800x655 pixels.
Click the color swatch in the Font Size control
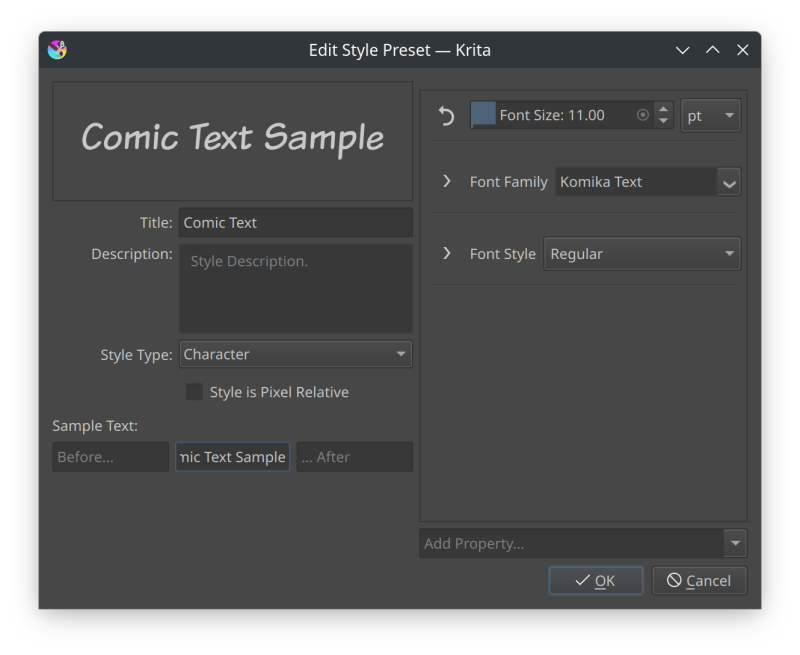(x=485, y=115)
